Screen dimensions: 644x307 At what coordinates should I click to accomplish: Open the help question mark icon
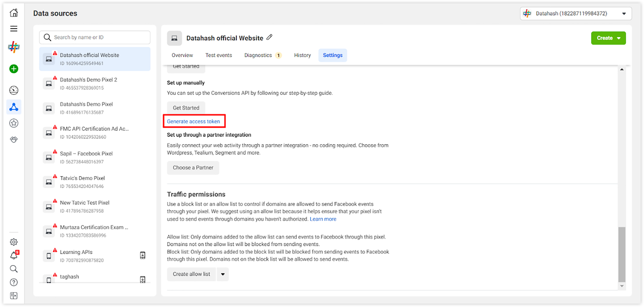(14, 282)
